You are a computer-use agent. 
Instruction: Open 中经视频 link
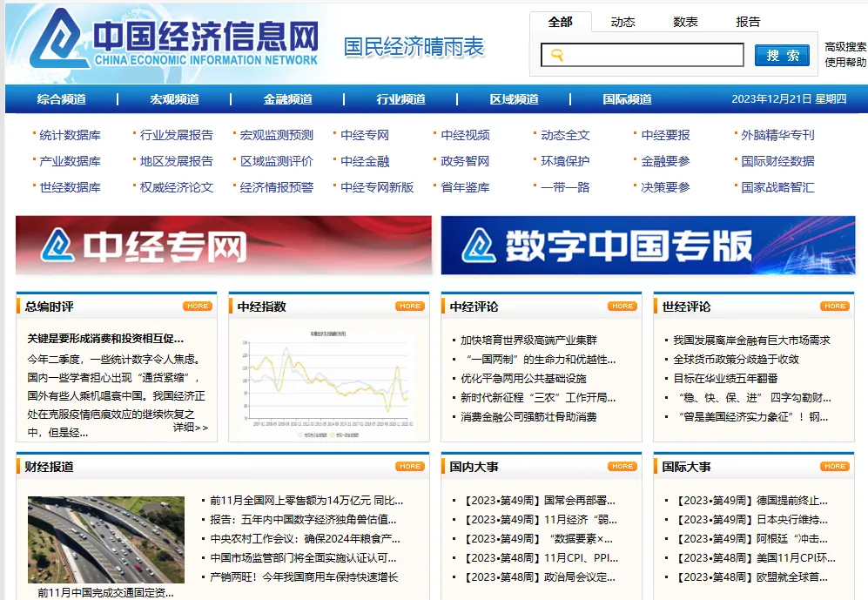point(465,135)
